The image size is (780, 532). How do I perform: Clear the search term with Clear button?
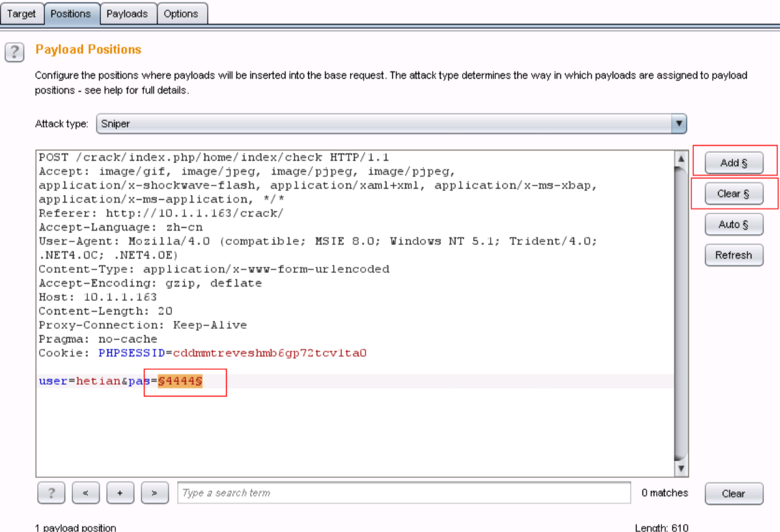734,493
